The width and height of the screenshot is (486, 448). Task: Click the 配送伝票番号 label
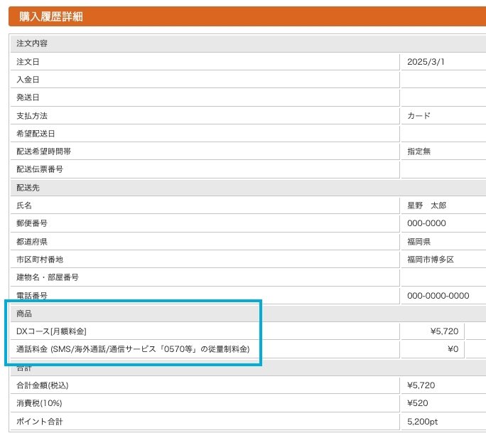(x=40, y=169)
